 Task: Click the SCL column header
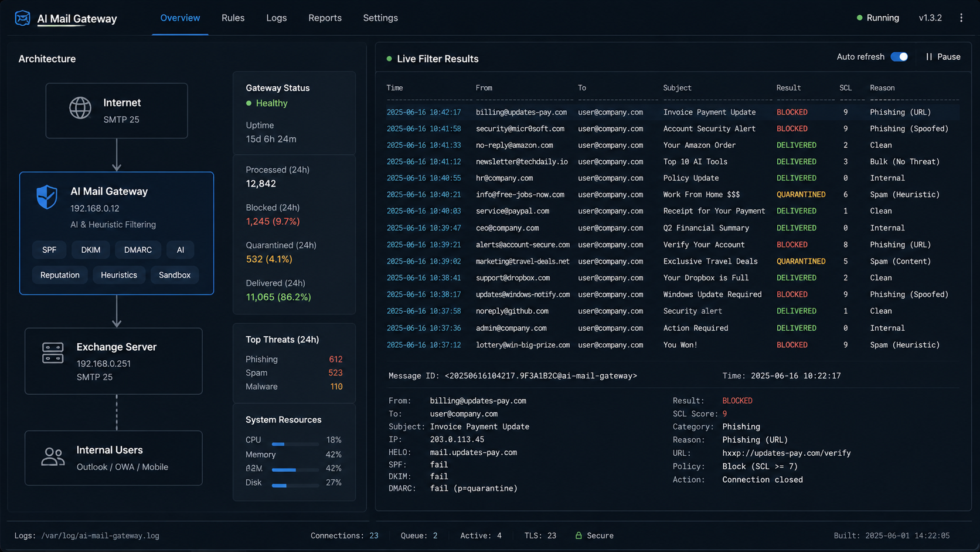click(845, 88)
